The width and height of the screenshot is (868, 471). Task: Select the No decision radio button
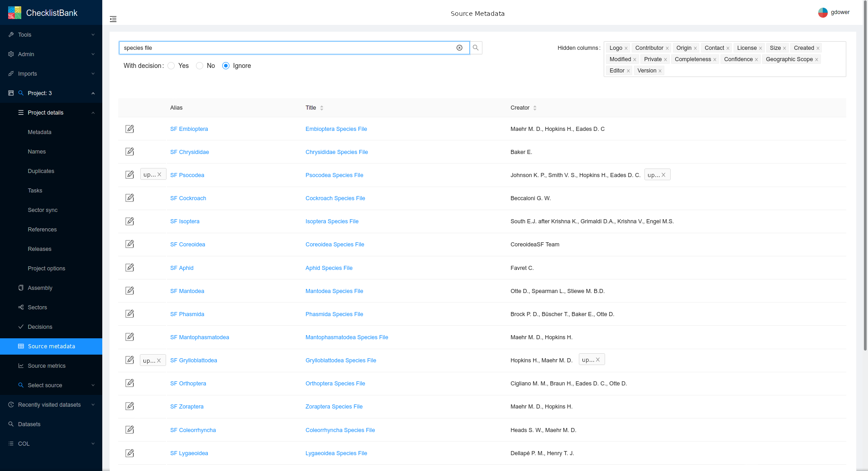200,66
